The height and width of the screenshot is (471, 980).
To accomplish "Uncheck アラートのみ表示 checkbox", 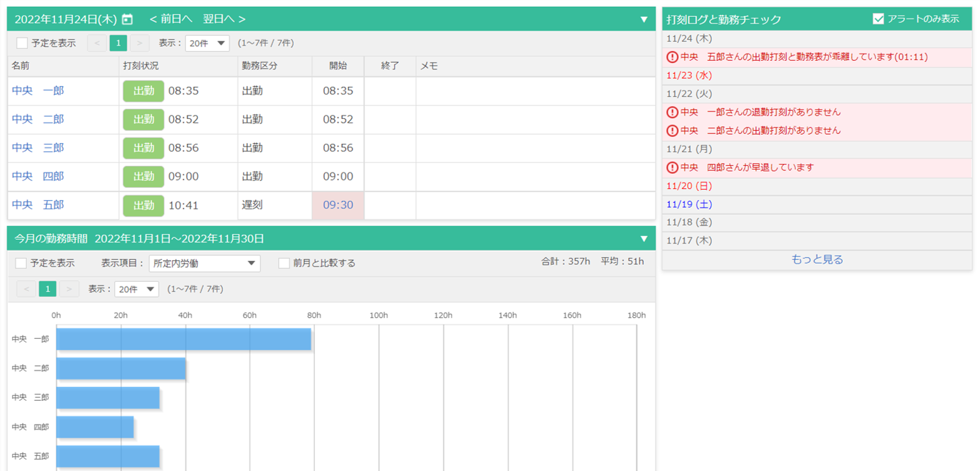I will click(878, 19).
